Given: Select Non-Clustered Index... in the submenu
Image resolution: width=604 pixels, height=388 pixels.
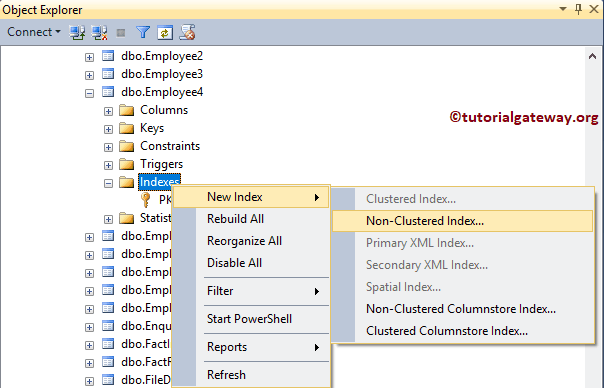Looking at the screenshot, I should pyautogui.click(x=462, y=221).
